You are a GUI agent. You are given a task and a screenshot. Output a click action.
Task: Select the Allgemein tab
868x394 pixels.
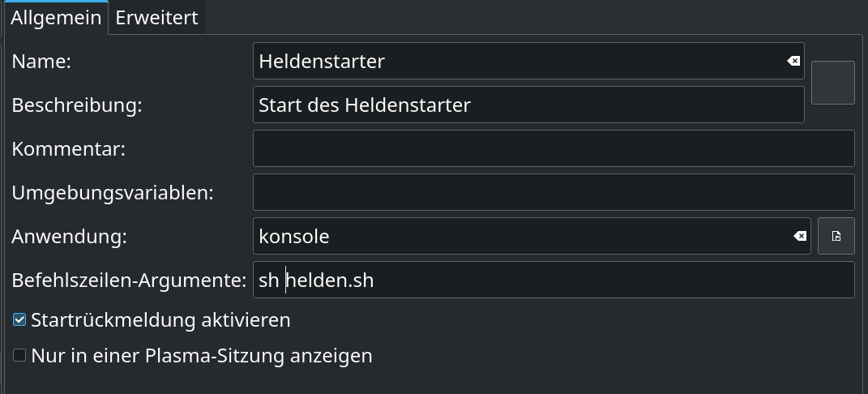56,18
